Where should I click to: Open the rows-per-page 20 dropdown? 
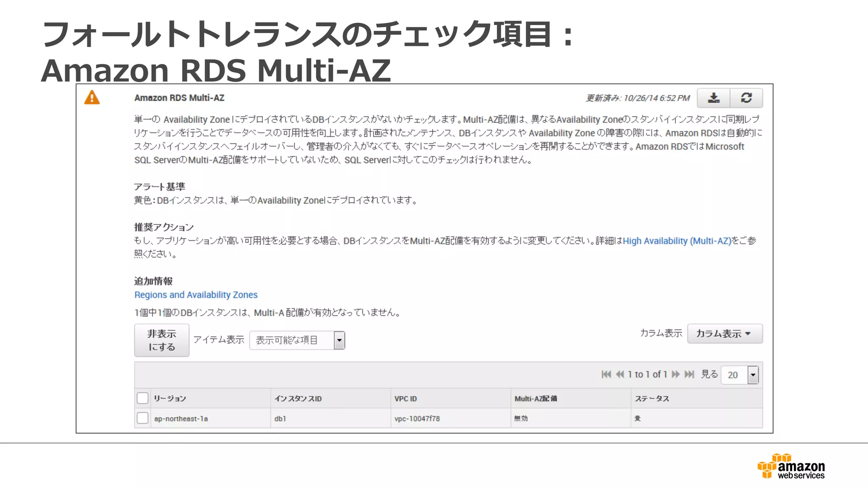click(x=740, y=375)
